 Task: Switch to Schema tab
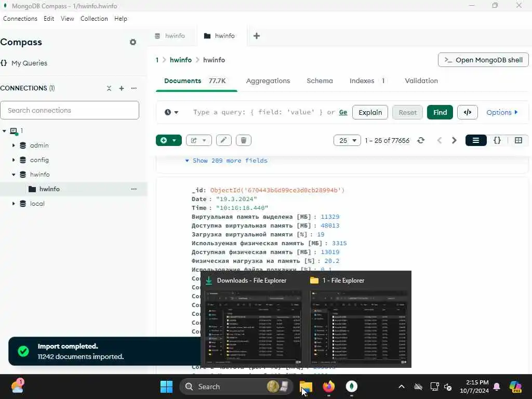(320, 81)
